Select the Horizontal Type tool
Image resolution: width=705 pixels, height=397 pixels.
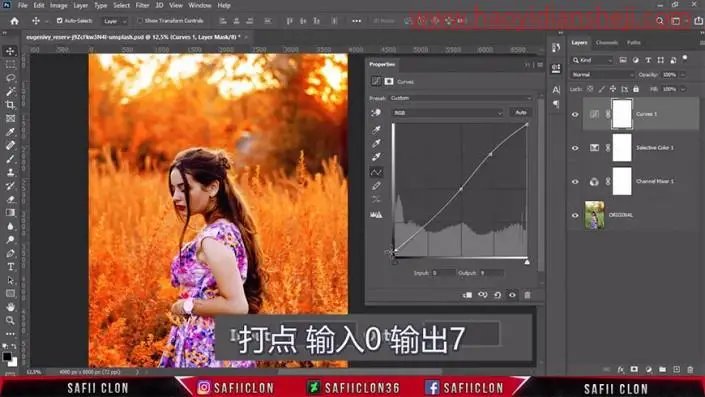(10, 267)
